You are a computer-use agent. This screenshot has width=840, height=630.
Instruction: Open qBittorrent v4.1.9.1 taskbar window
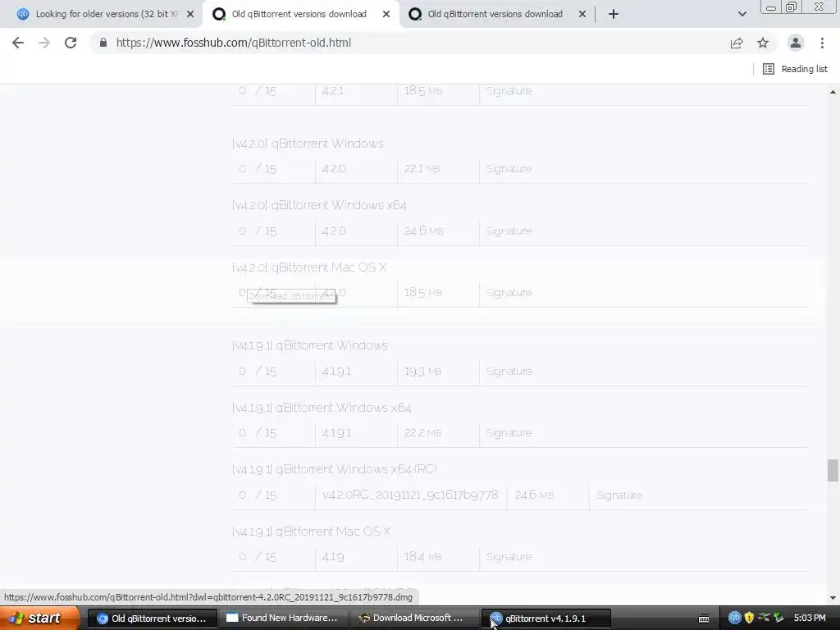546,619
